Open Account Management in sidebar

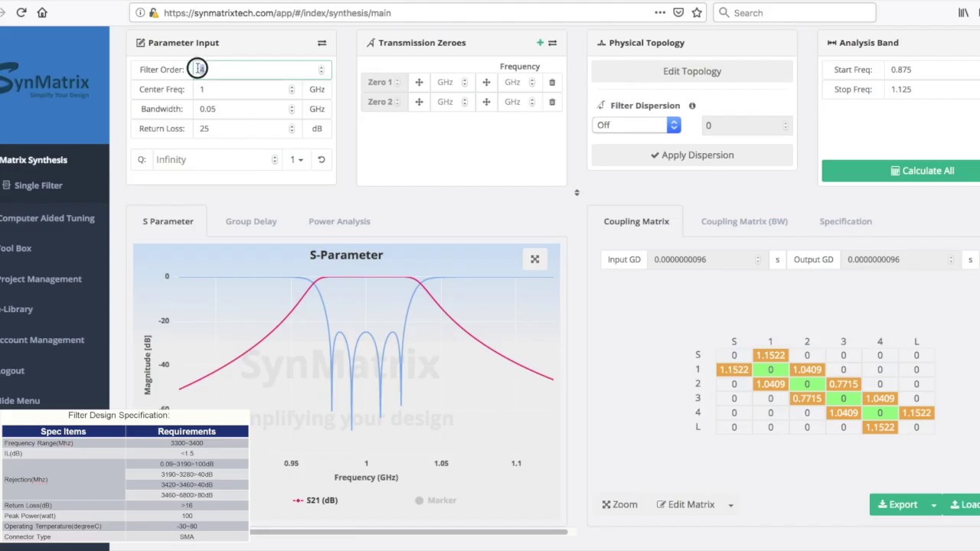tap(42, 340)
